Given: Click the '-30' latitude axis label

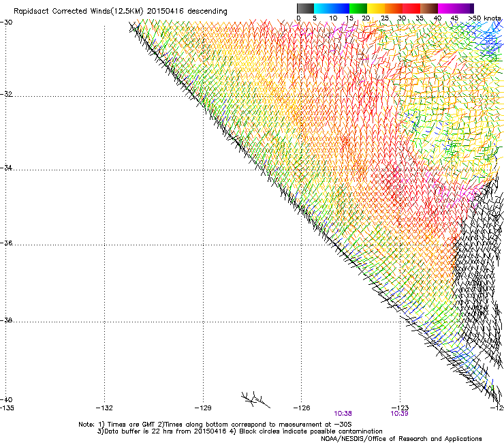Looking at the screenshot, I should coord(6,22).
